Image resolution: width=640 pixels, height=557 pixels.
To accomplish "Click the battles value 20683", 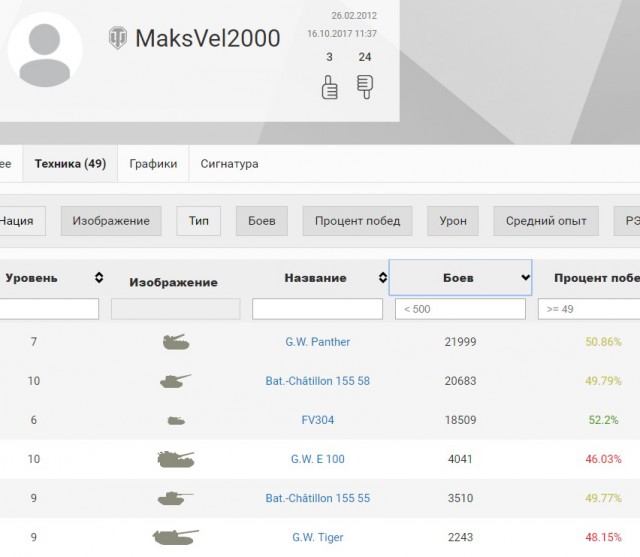I will pyautogui.click(x=460, y=381).
